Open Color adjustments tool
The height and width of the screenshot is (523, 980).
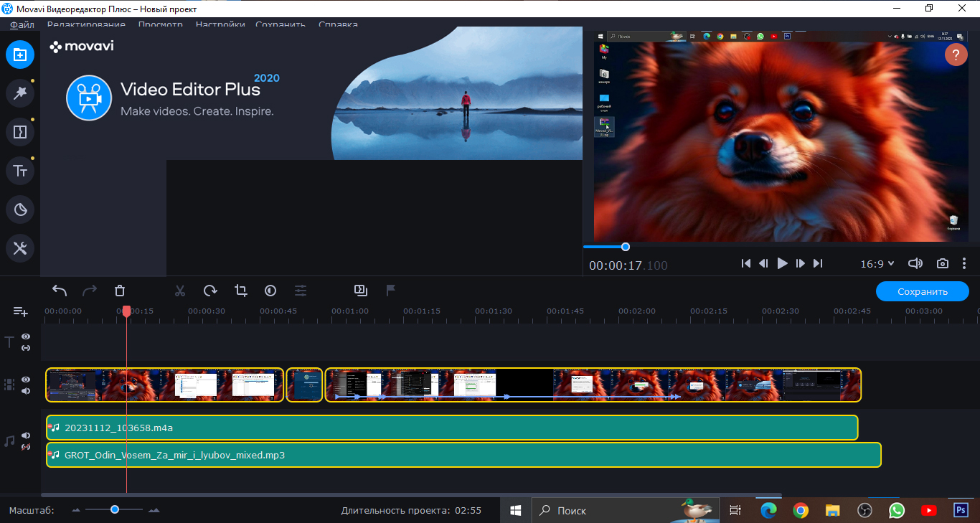270,291
